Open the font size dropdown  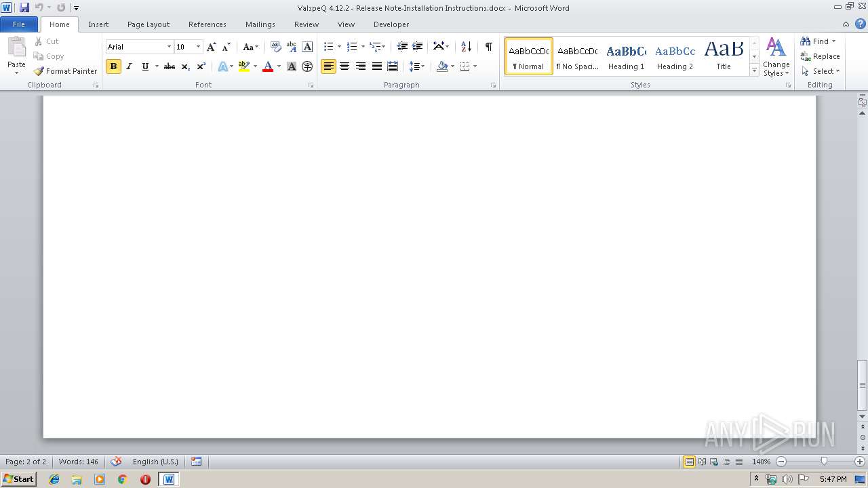point(198,47)
